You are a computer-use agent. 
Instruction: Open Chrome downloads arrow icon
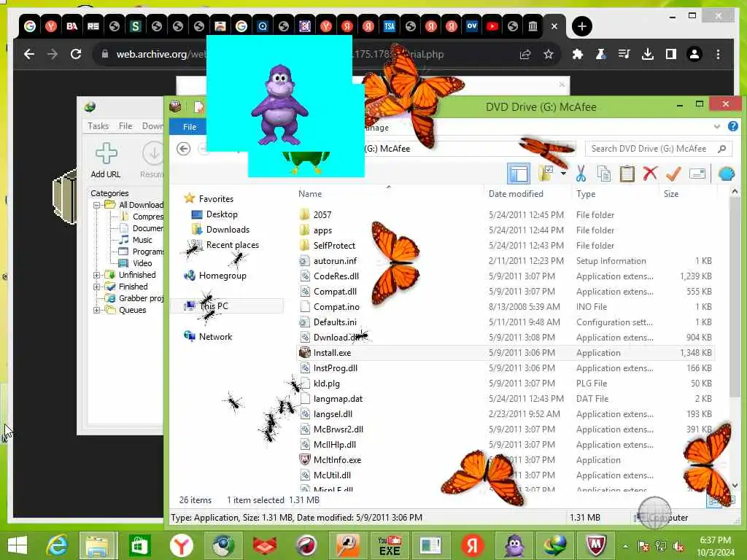648,54
